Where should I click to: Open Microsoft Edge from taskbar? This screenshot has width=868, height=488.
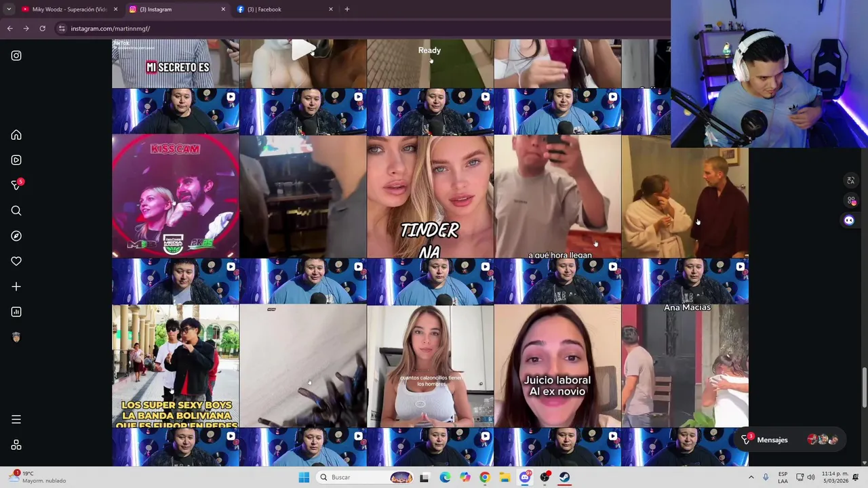(x=445, y=477)
